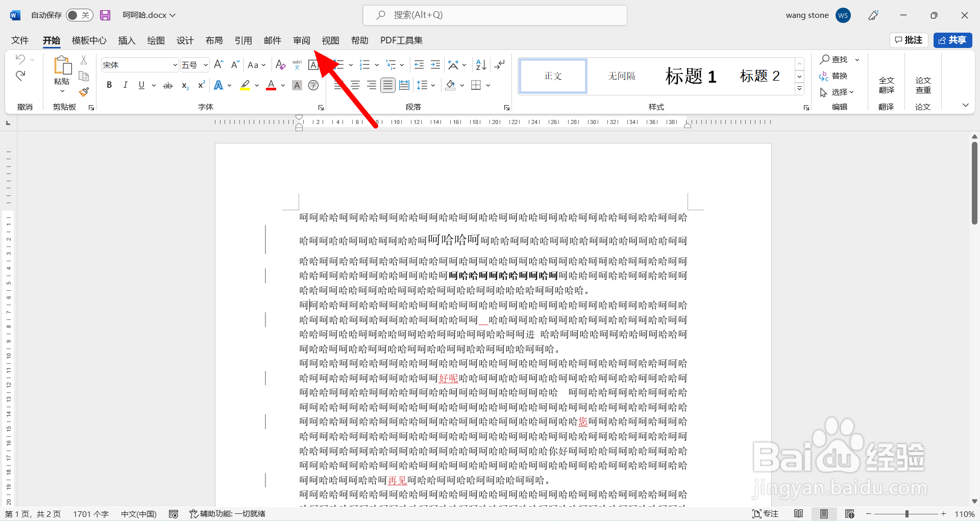Screen dimensions: 980x521
Task: Redo the last action
Action: pos(20,76)
